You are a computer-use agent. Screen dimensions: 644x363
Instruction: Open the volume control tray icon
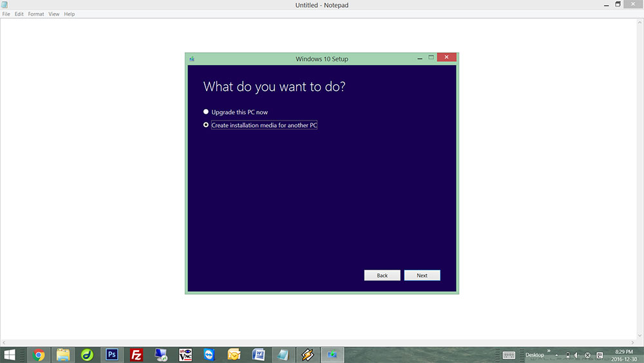(x=576, y=355)
